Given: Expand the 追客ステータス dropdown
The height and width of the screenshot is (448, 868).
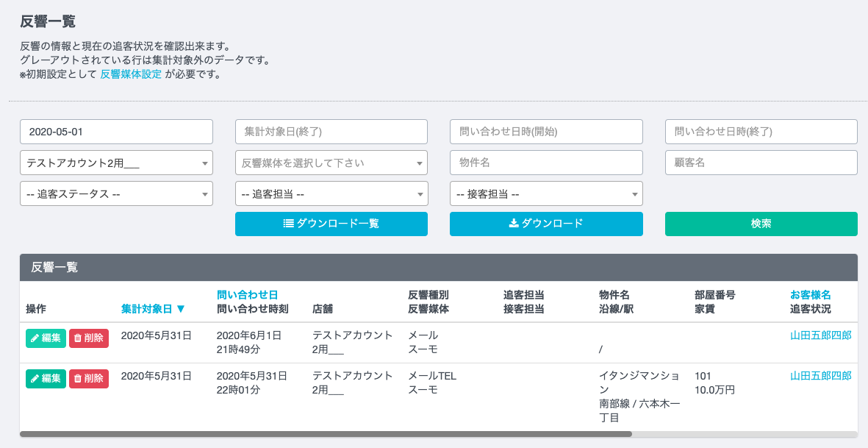Looking at the screenshot, I should tap(116, 193).
